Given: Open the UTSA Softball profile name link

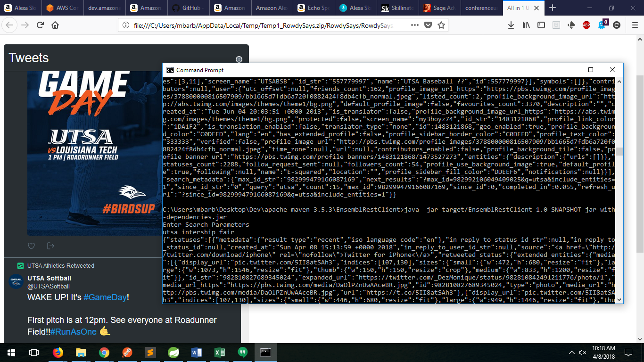Looking at the screenshot, I should (49, 278).
